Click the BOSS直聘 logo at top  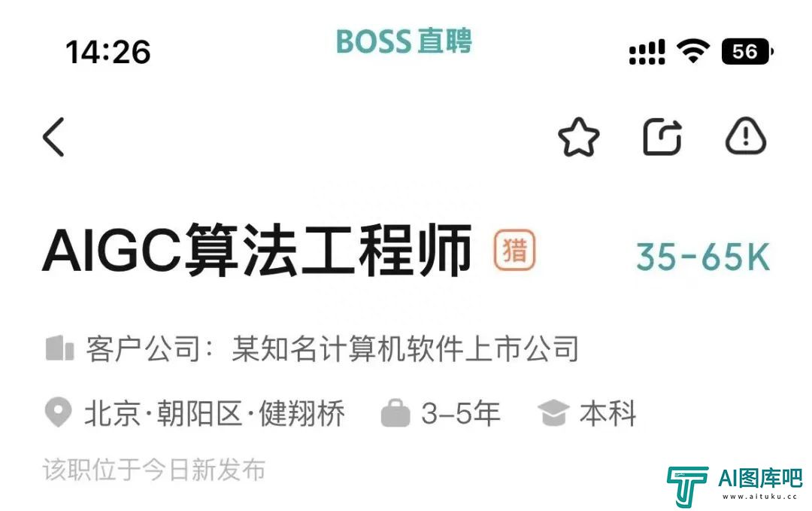pyautogui.click(x=404, y=41)
